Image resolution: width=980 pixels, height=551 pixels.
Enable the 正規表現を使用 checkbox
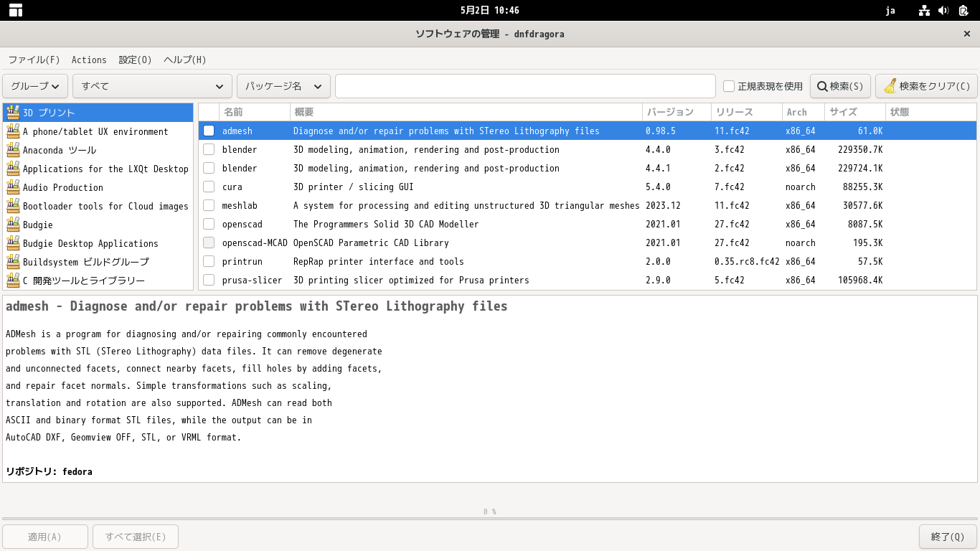tap(729, 86)
